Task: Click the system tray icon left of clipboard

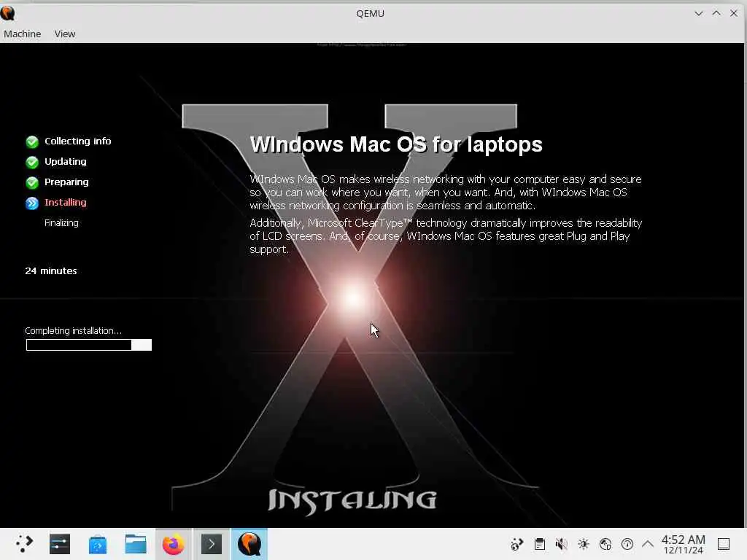Action: [517, 544]
